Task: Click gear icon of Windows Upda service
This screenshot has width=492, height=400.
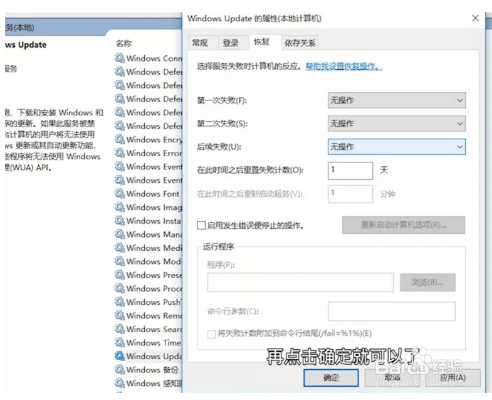Action: pyautogui.click(x=120, y=356)
